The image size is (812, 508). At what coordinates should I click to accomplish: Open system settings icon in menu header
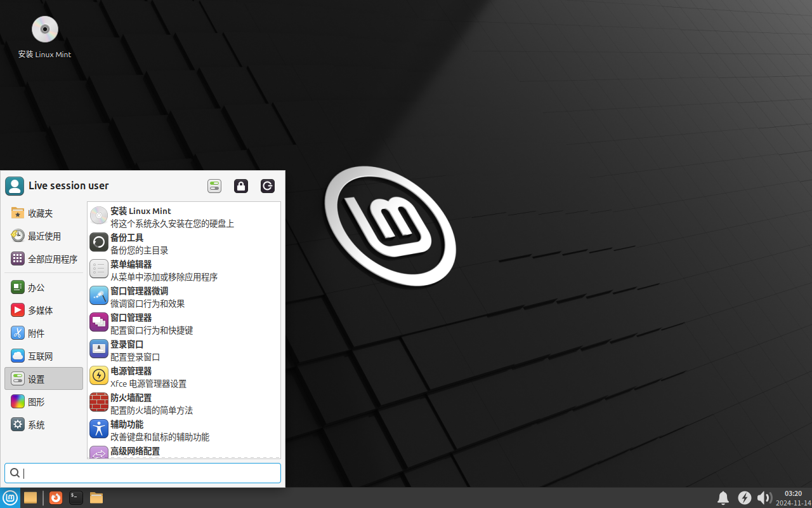click(214, 186)
